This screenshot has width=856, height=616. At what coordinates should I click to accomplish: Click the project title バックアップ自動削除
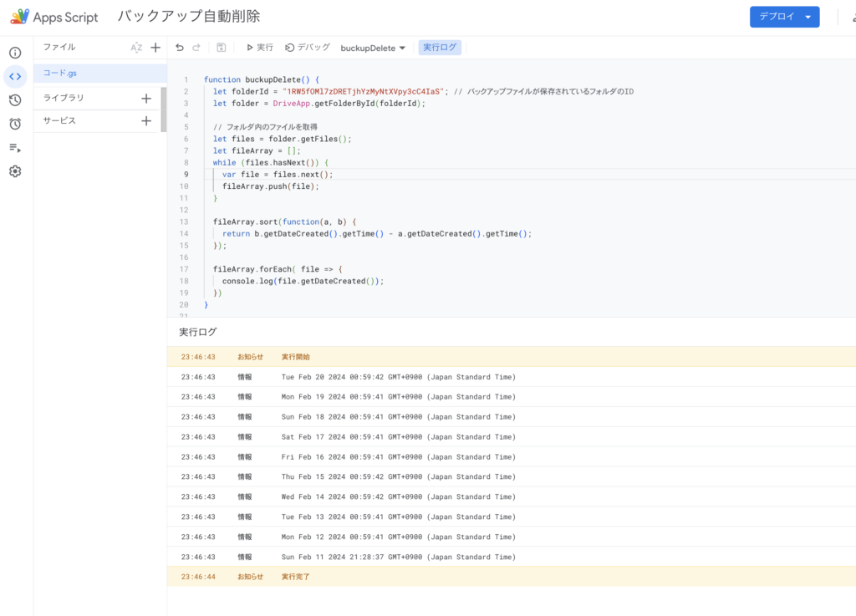pyautogui.click(x=188, y=17)
